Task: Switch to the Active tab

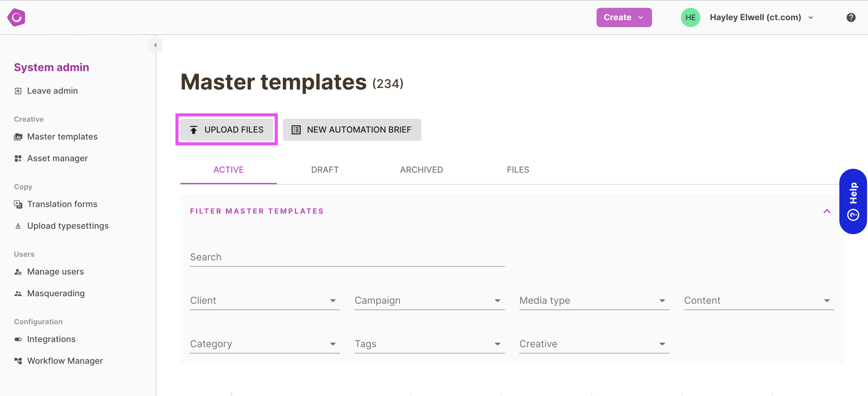Action: pos(228,170)
